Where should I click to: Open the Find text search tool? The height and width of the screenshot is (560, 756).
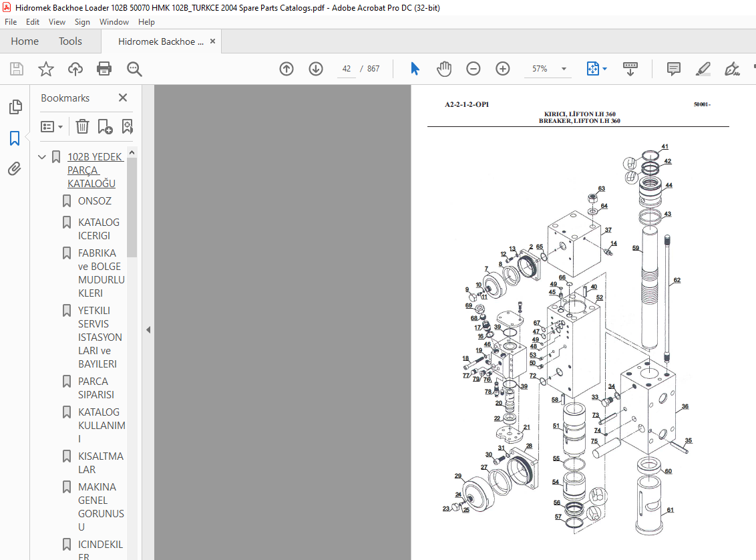coord(134,69)
